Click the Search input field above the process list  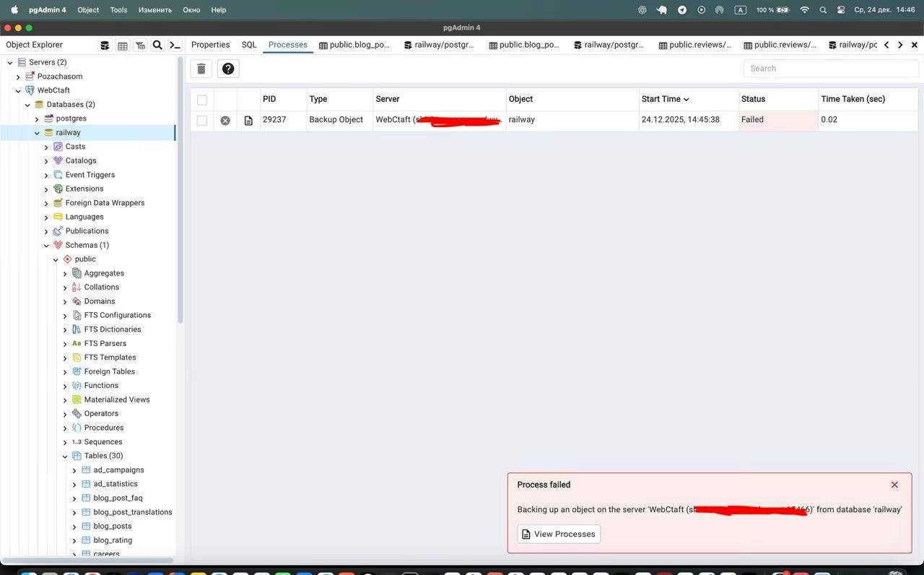pyautogui.click(x=830, y=68)
